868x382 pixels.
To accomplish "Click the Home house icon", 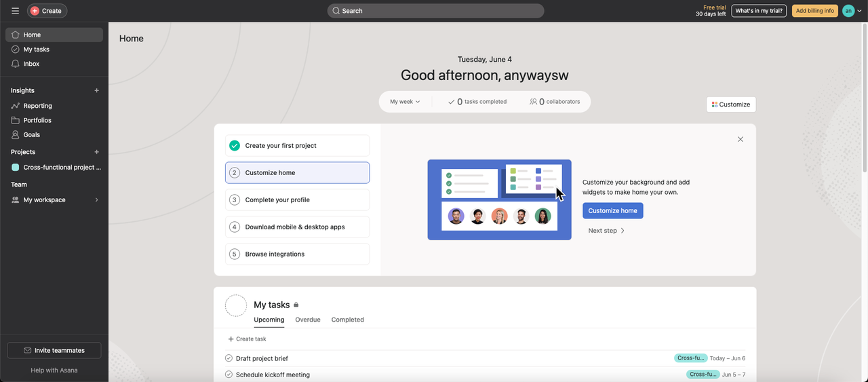I will click(x=16, y=35).
